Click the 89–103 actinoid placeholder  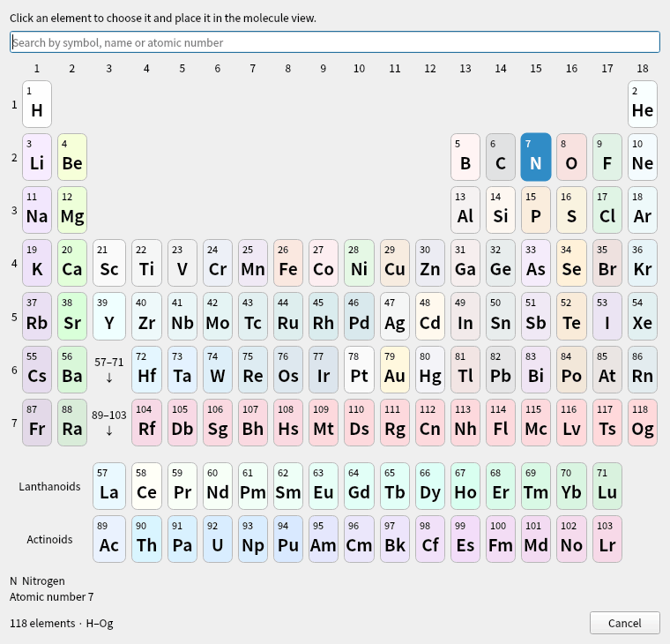[x=109, y=423]
